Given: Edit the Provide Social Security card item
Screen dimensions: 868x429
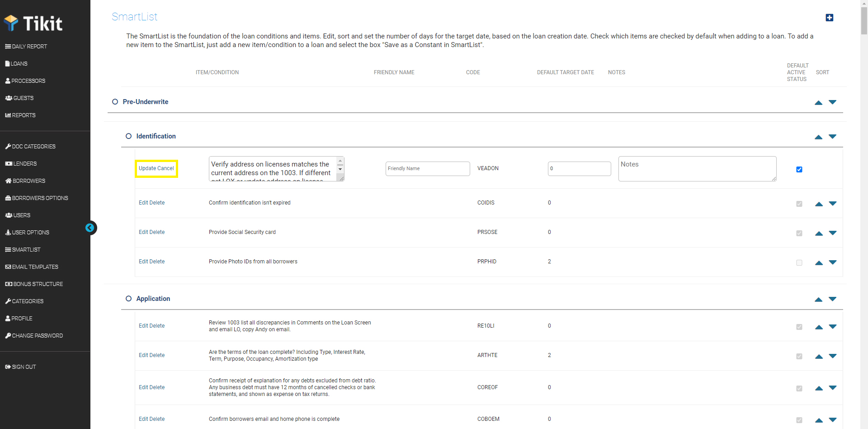Looking at the screenshot, I should pos(144,232).
